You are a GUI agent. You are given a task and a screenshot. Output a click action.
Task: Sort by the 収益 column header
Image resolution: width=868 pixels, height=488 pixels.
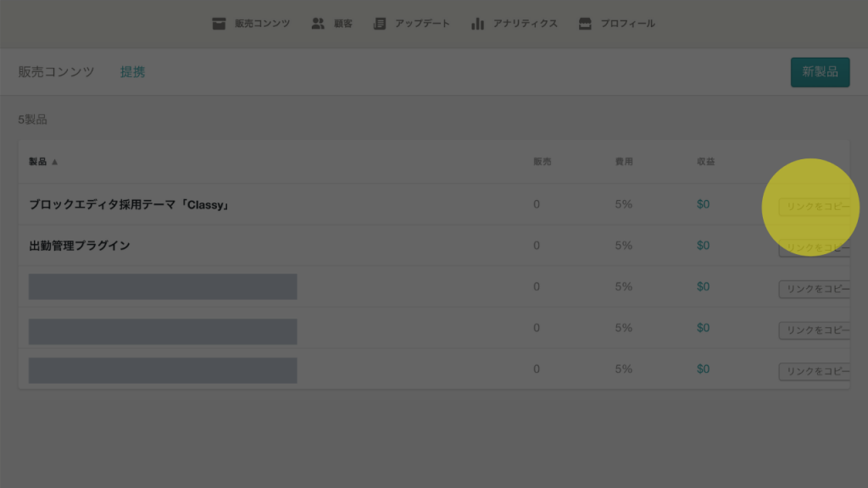pyautogui.click(x=706, y=162)
